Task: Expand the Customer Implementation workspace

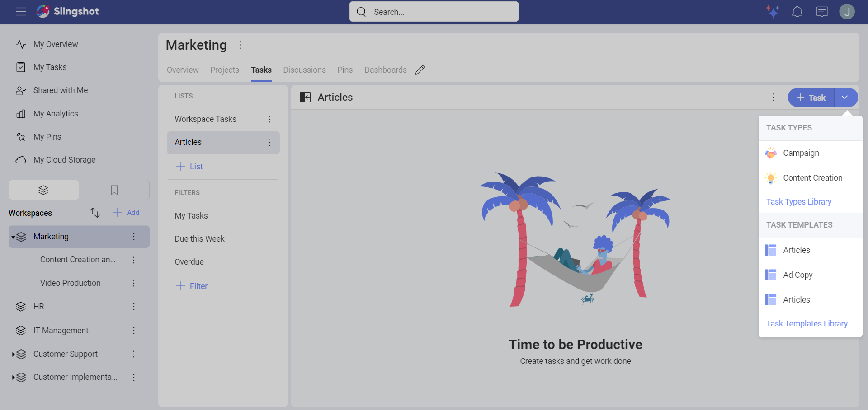Action: pyautogui.click(x=13, y=377)
